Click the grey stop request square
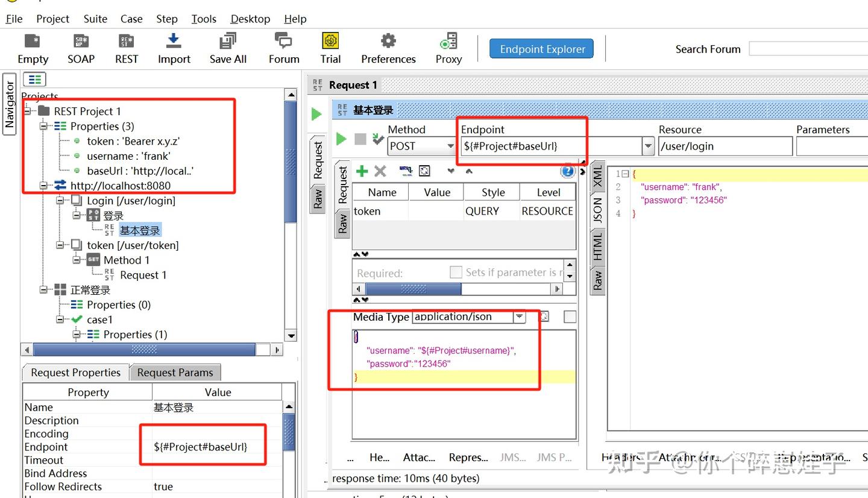Viewport: 868px width, 498px height. pyautogui.click(x=360, y=139)
